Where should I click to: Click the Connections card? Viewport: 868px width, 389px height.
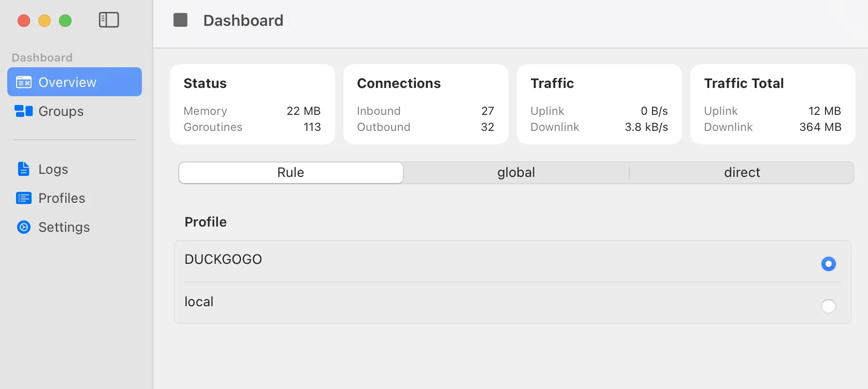click(425, 104)
